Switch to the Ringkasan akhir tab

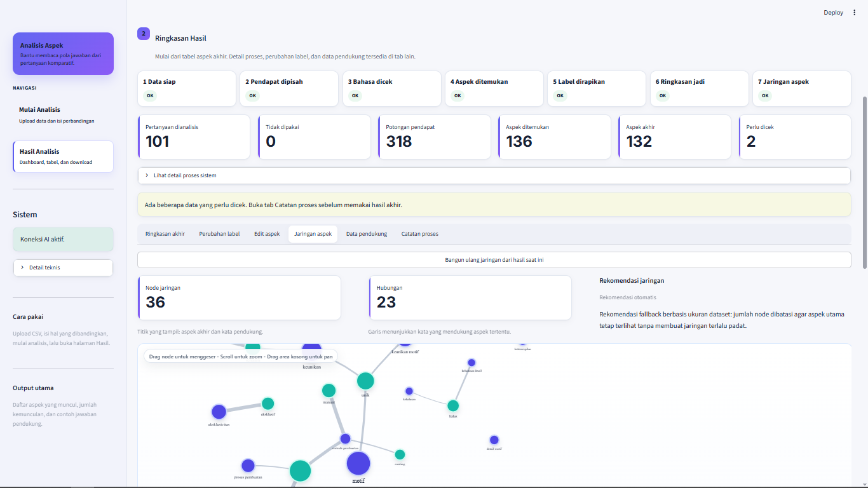point(165,234)
